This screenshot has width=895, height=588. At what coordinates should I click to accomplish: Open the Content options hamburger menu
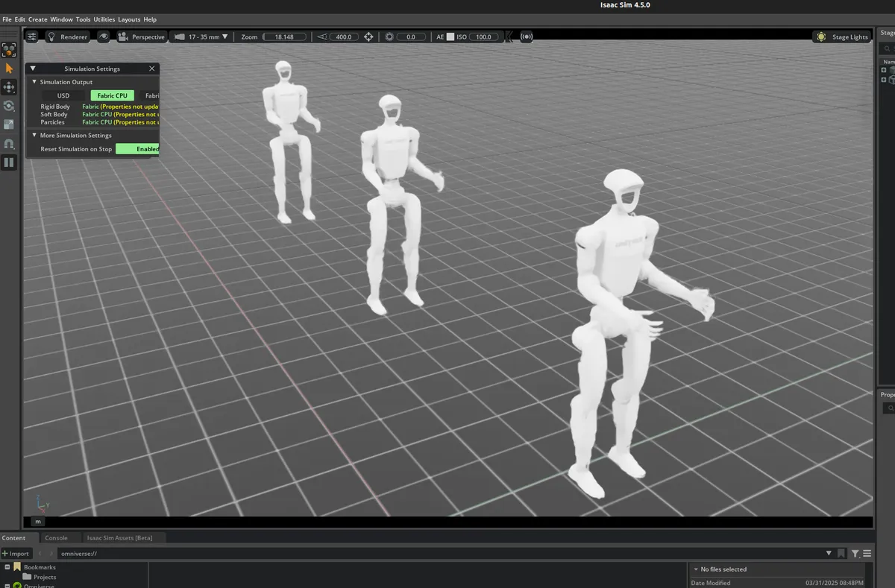(867, 554)
